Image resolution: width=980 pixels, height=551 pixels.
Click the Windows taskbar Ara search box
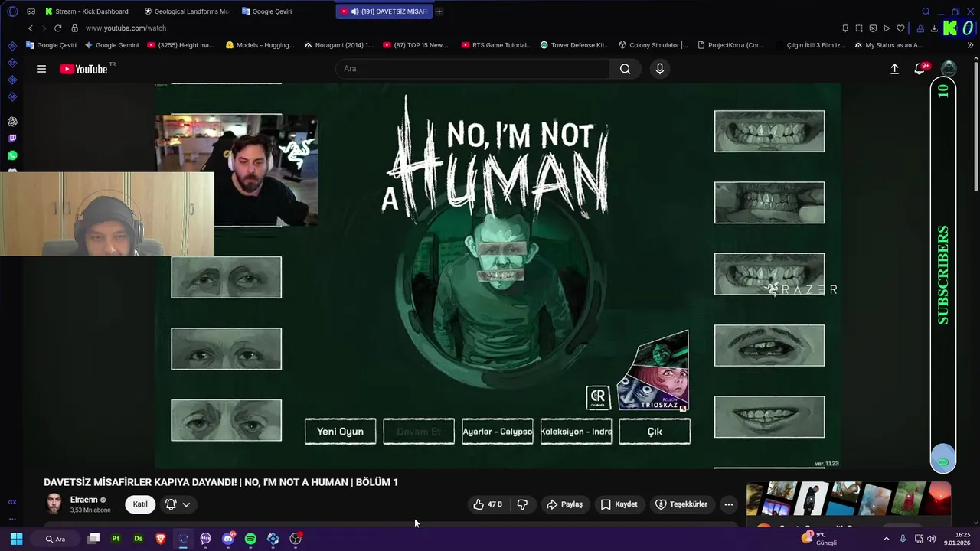(56, 539)
